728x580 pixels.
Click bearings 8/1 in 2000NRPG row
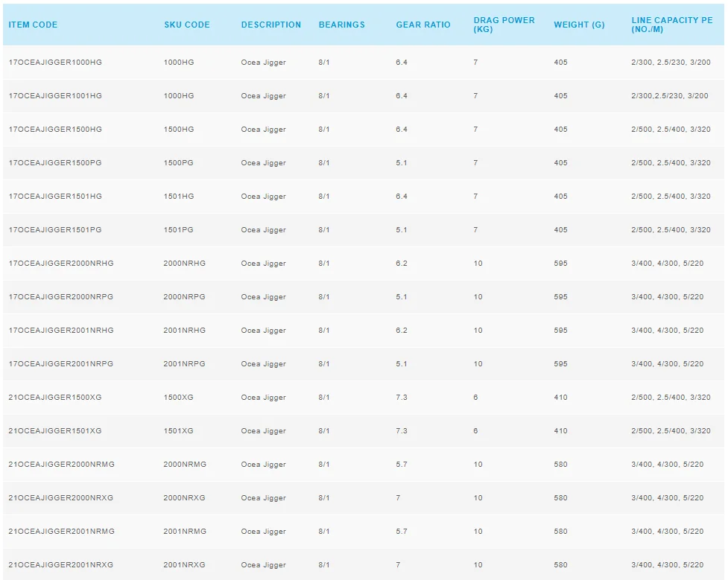point(324,296)
